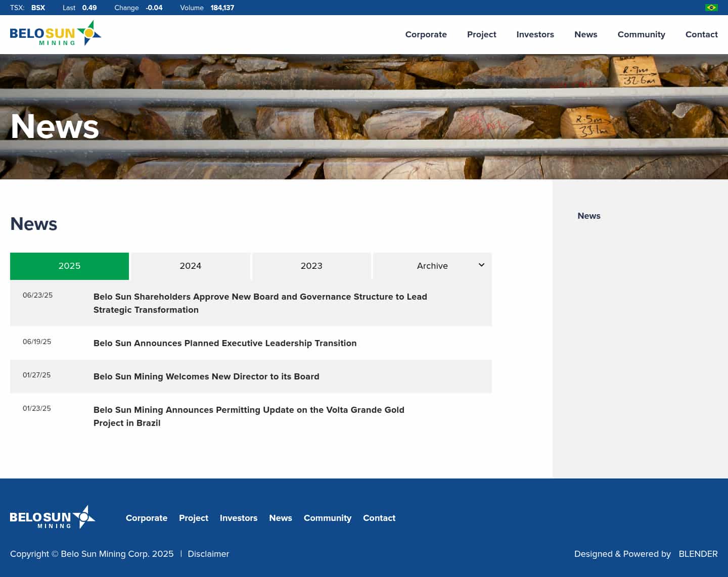Click the Brazilian flag icon in ticker bar
The image size is (728, 577).
click(711, 7)
